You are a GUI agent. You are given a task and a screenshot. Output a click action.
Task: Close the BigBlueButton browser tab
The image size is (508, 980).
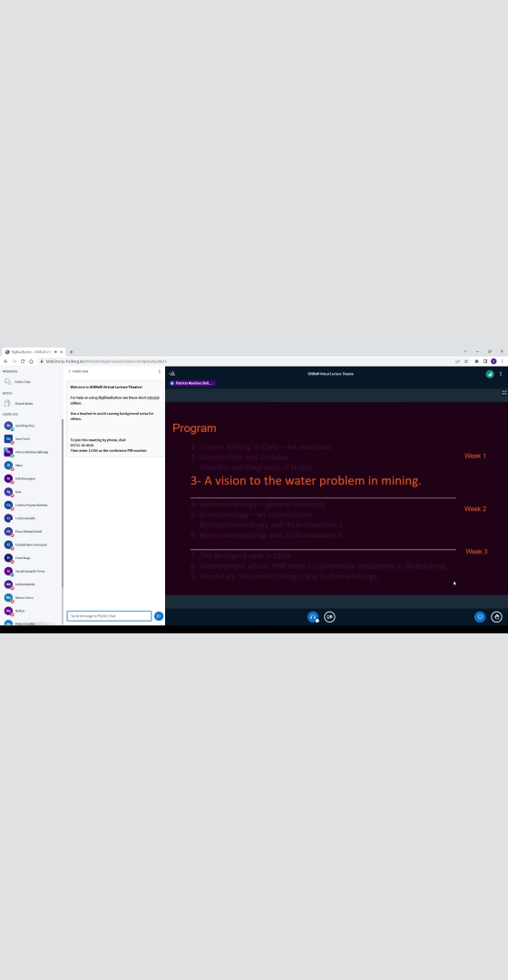tap(62, 352)
